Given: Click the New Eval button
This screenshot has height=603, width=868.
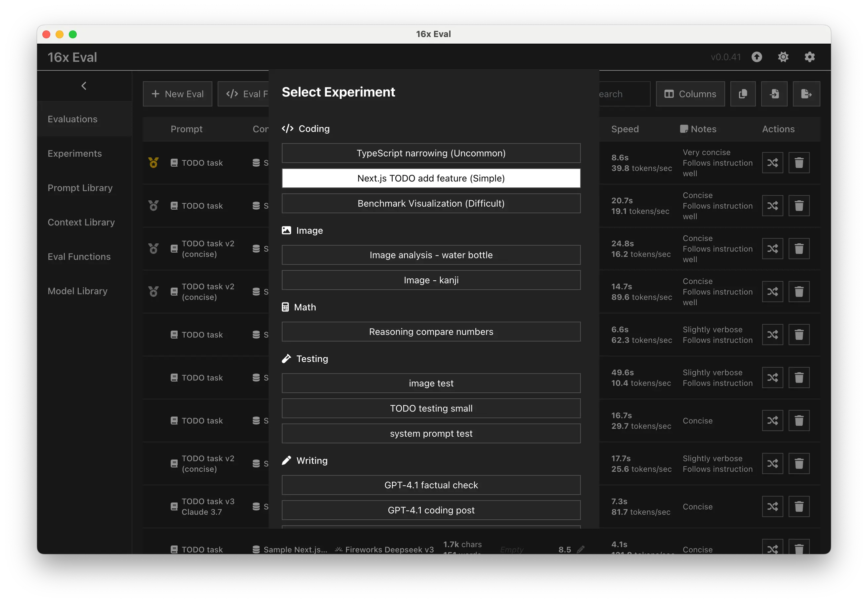Looking at the screenshot, I should [x=177, y=94].
